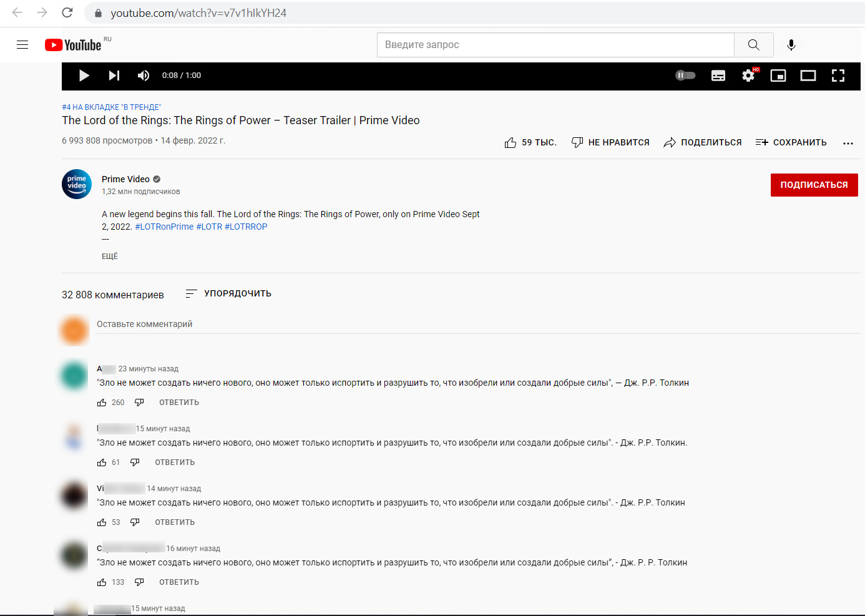Click the "32 808 комментариев" count
Viewport: 865px width, 616px height.
click(x=113, y=295)
